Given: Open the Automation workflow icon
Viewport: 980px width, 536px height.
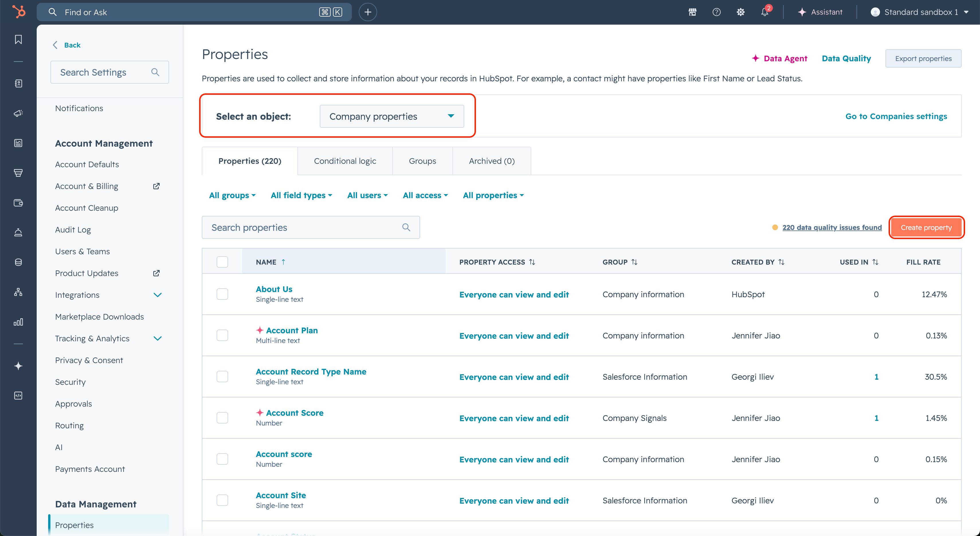Looking at the screenshot, I should [18, 292].
